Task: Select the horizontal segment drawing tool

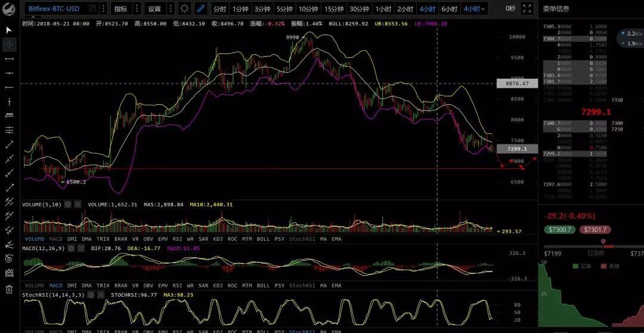Action: [x=9, y=59]
